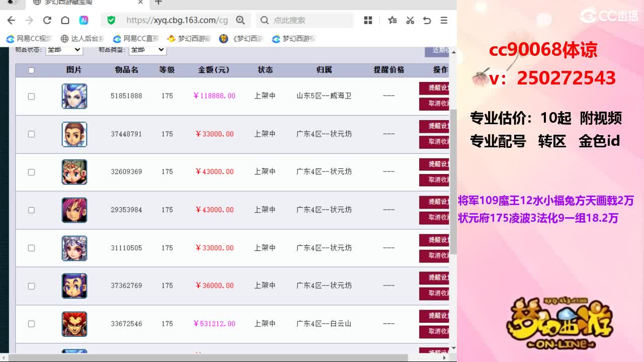Click the 提醒价格 column header

[389, 70]
